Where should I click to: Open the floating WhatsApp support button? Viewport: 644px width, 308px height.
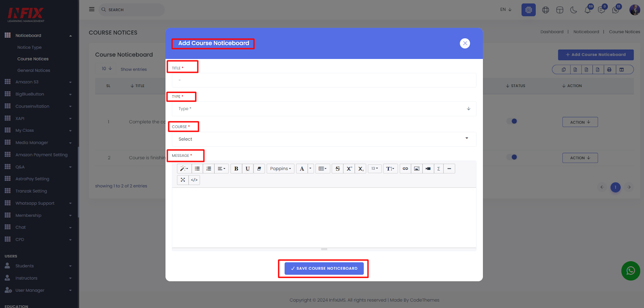point(631,271)
